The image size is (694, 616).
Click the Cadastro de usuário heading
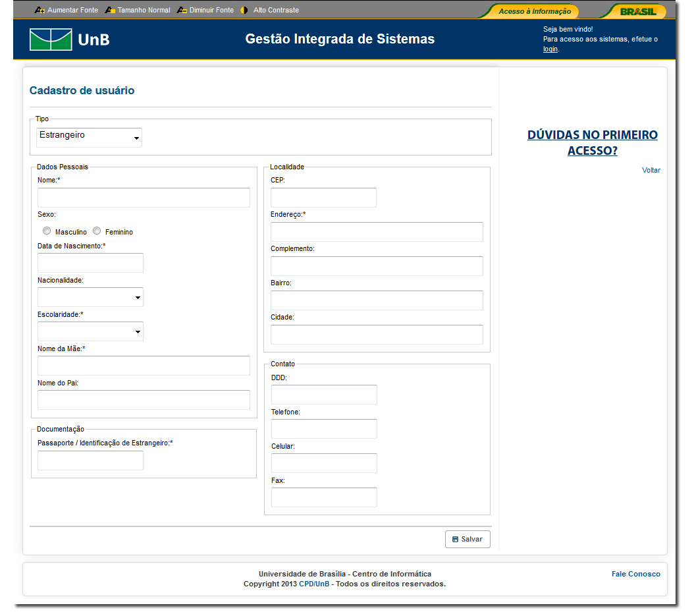coord(82,90)
